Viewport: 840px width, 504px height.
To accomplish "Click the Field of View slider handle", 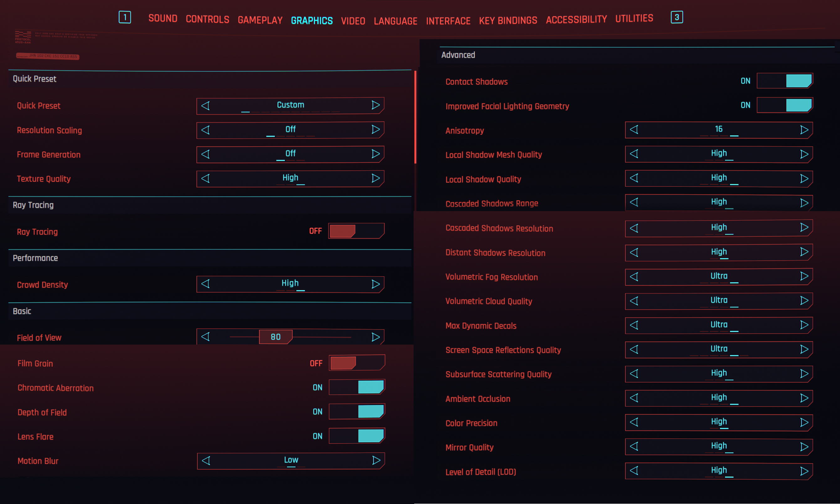I will click(x=275, y=337).
